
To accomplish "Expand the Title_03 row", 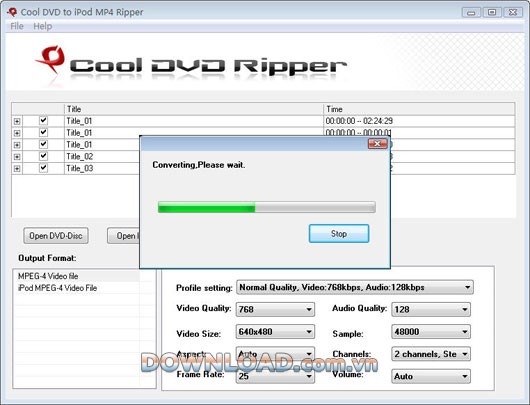I will coord(17,168).
